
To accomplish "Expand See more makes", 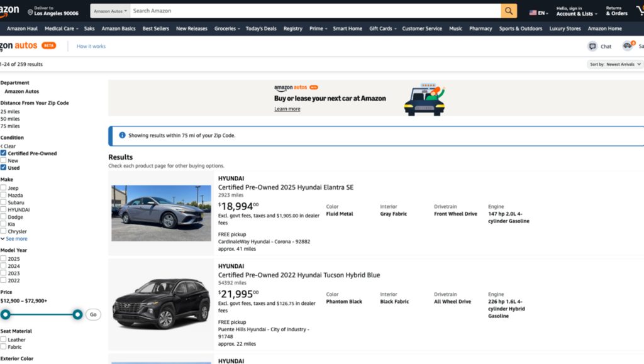I will (x=14, y=239).
